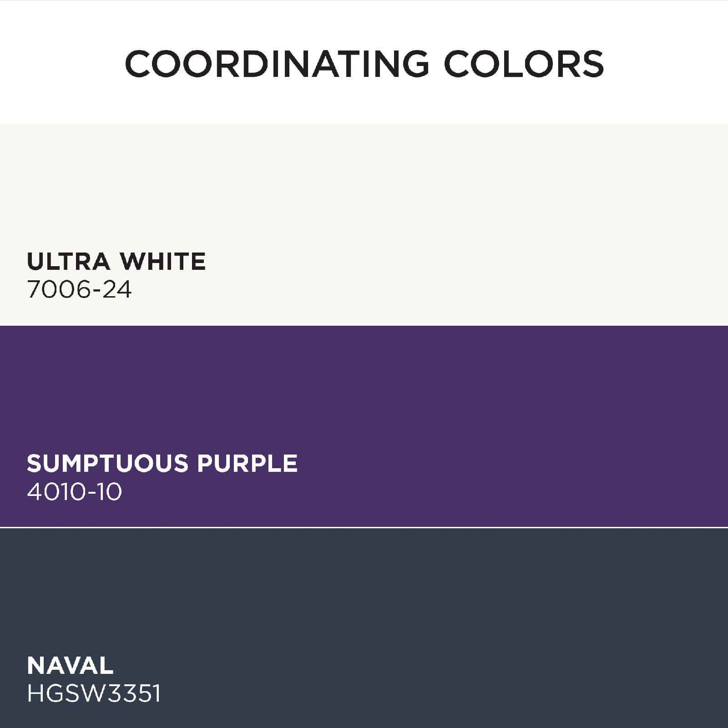728x728 pixels.
Task: Select the color code 4010-10
Action: click(x=75, y=492)
